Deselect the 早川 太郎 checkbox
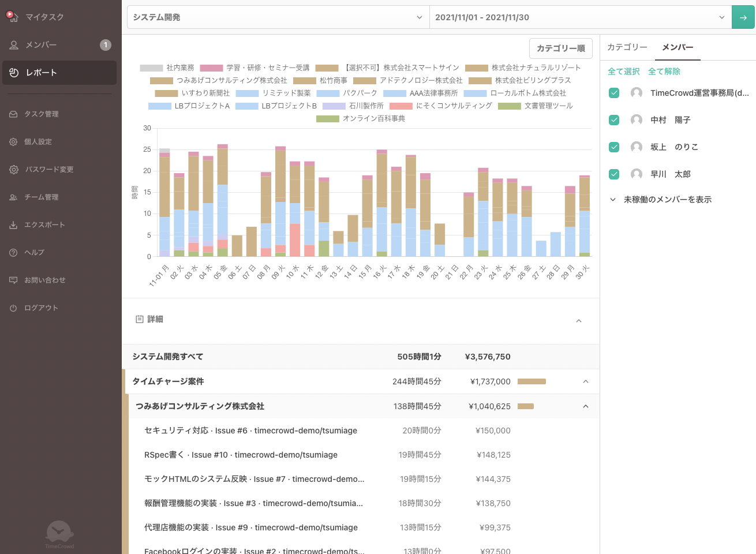This screenshot has height=554, width=756. 614,174
